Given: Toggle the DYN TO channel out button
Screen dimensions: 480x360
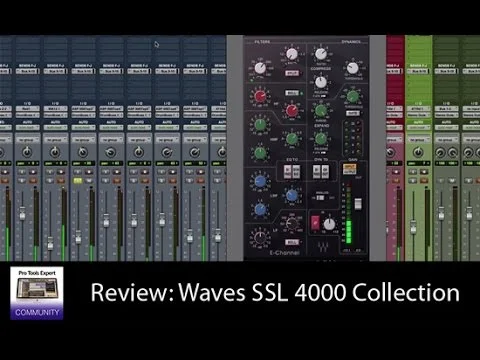Looking at the screenshot, I should coord(325,172).
